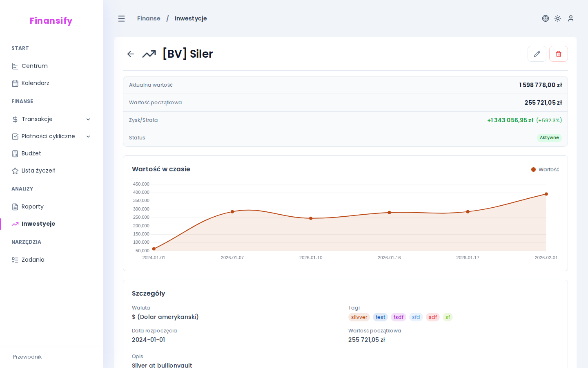Click the red trash delete button
Image resolution: width=588 pixels, height=368 pixels.
[558, 54]
